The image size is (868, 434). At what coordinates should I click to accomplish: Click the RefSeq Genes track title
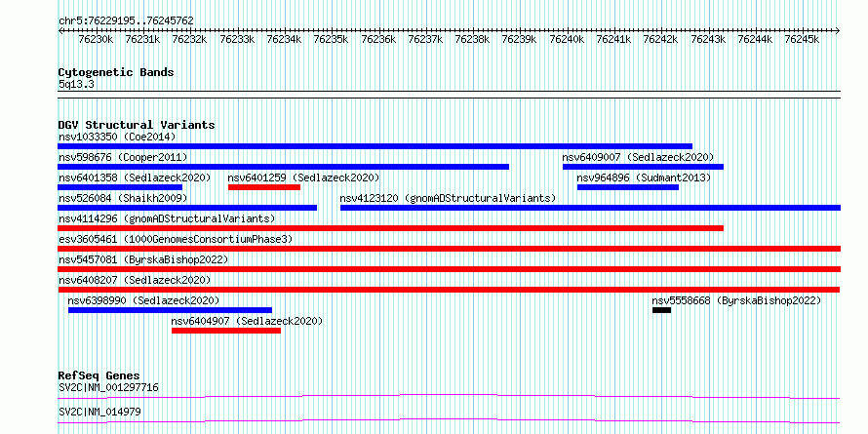99,375
